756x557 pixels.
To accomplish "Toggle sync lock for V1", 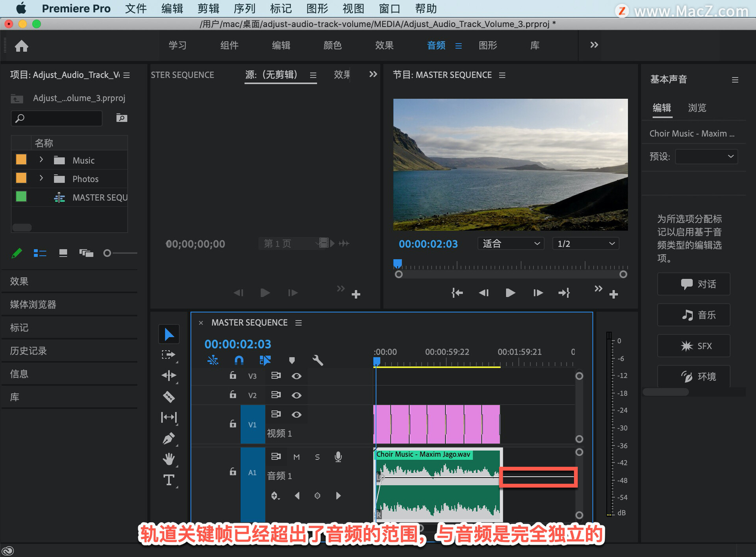I will point(276,414).
